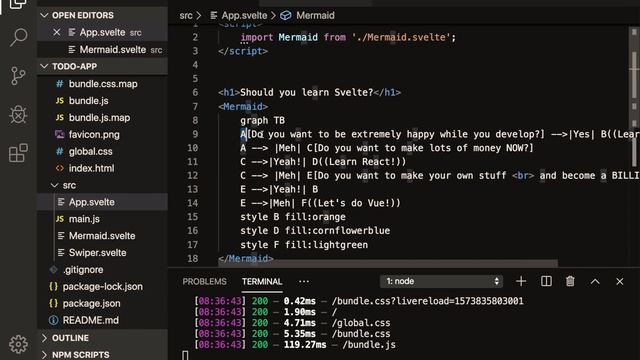Click the editor horizontal scrollbar

click(x=388, y=264)
